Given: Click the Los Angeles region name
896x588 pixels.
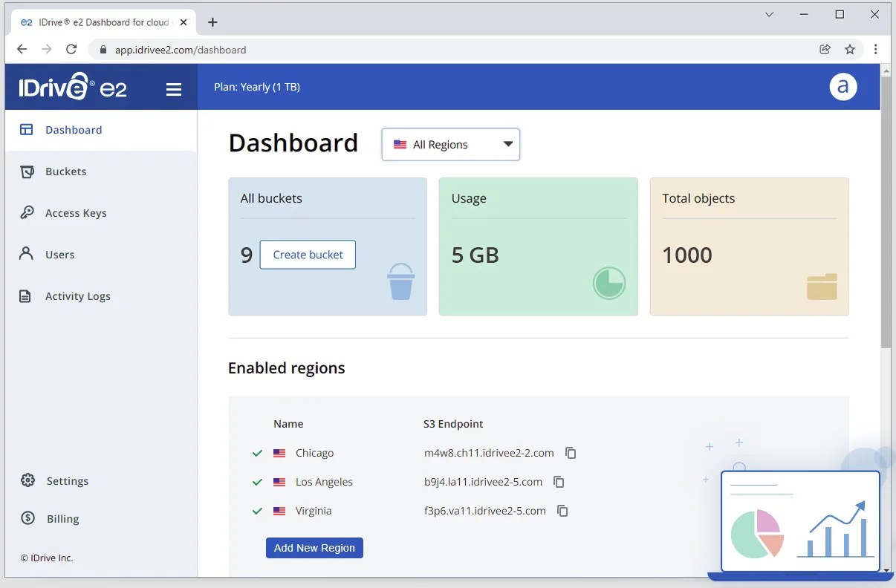Looking at the screenshot, I should coord(324,482).
